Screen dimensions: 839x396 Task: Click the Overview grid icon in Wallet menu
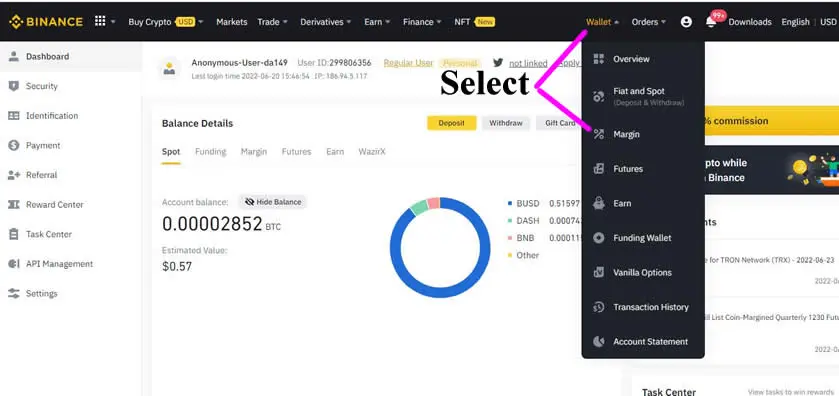(599, 59)
